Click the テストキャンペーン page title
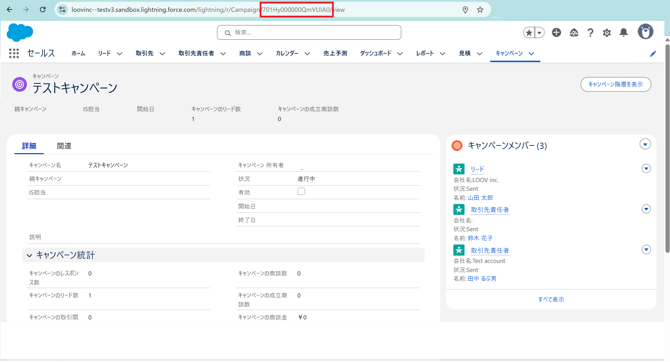The height and width of the screenshot is (362, 670). point(75,88)
